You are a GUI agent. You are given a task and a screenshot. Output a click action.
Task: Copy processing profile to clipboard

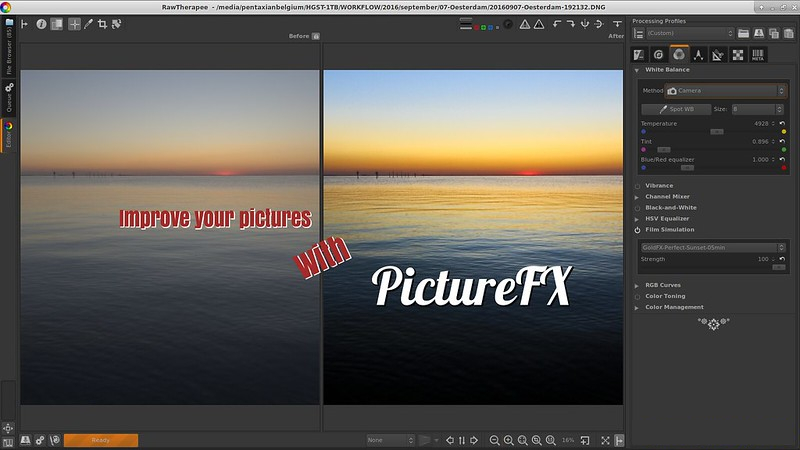tap(774, 33)
